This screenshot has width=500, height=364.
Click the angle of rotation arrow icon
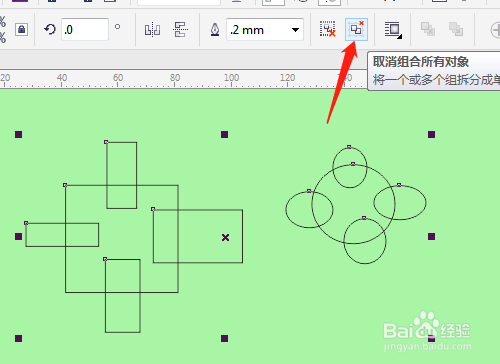[x=50, y=30]
